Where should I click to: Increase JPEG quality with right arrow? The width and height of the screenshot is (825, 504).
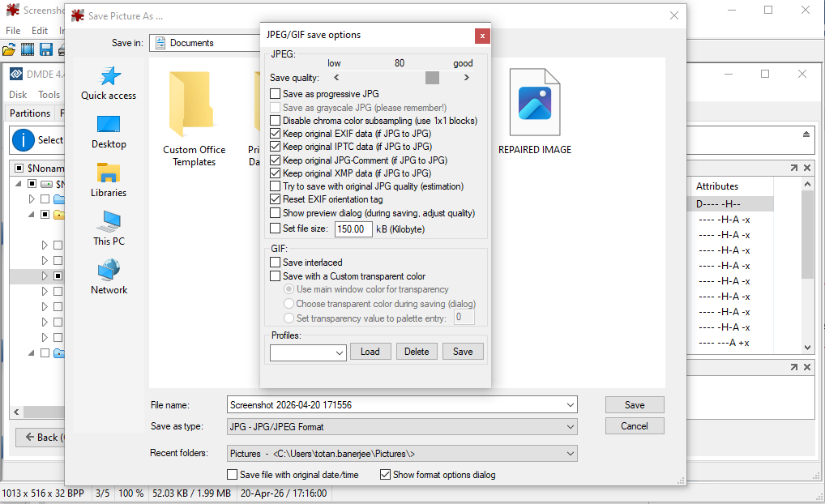tap(466, 78)
